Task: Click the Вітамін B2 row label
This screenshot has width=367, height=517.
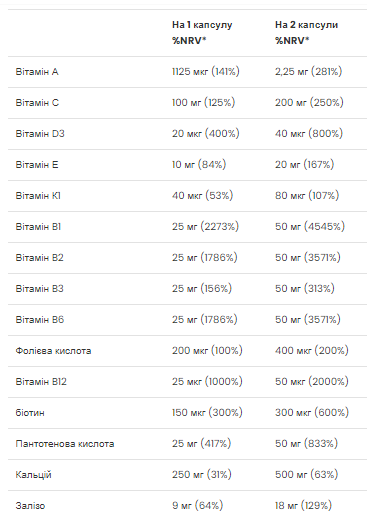Action: 39,258
